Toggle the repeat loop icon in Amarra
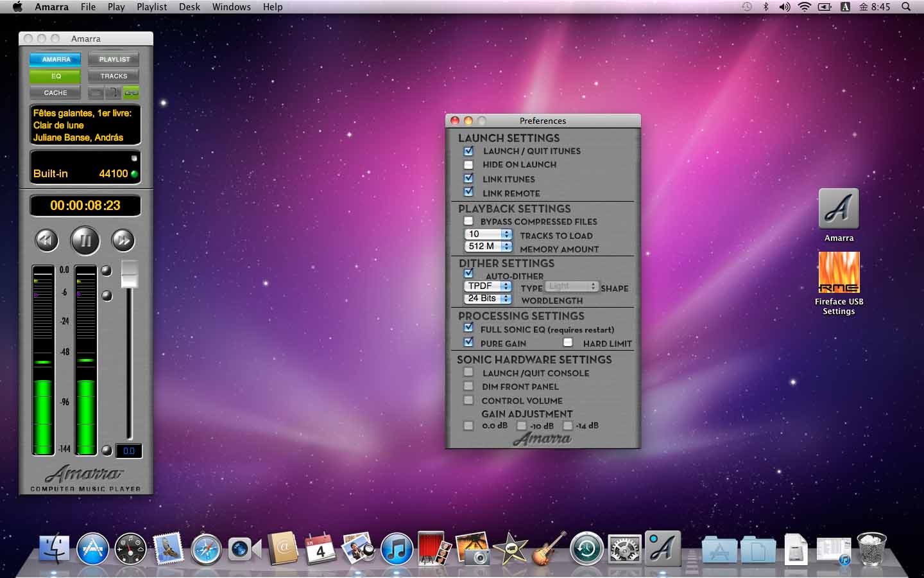Image resolution: width=924 pixels, height=578 pixels. (113, 92)
